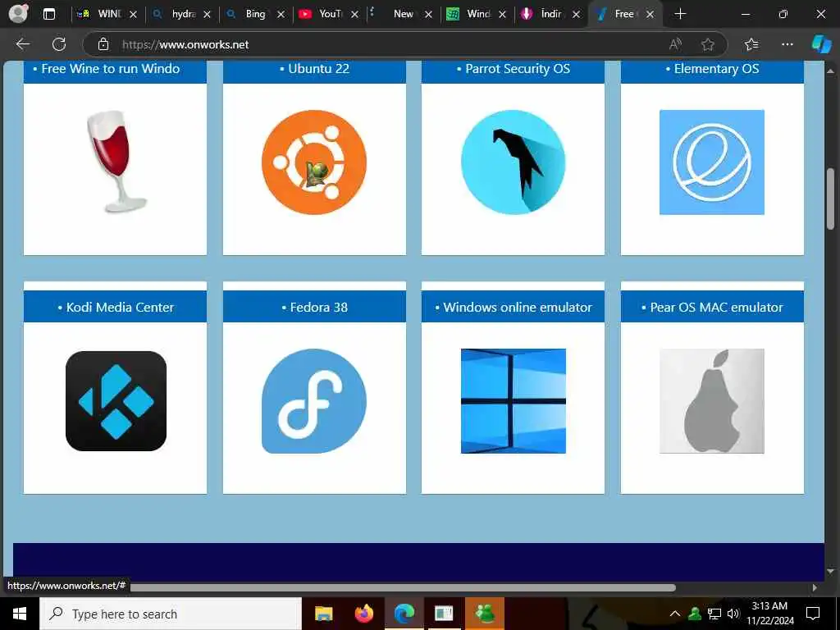Click the Ubuntu 22 title link
Viewport: 840px width, 630px height.
[x=319, y=69]
